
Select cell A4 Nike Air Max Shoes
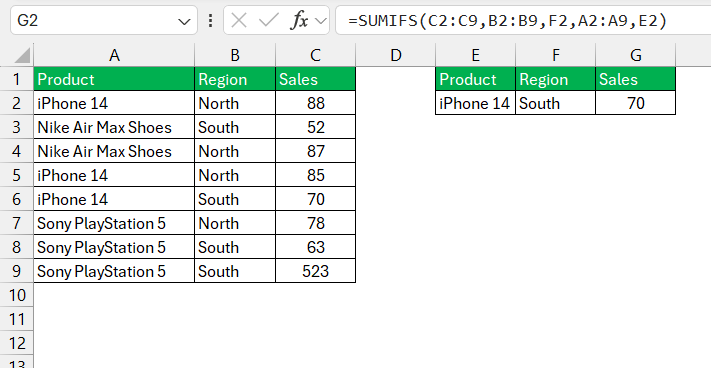114,151
